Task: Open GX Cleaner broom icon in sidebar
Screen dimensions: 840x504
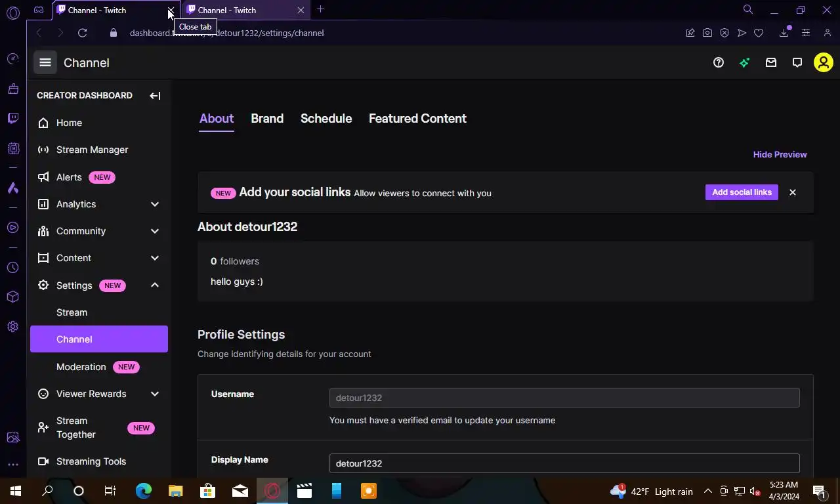Action: click(12, 89)
